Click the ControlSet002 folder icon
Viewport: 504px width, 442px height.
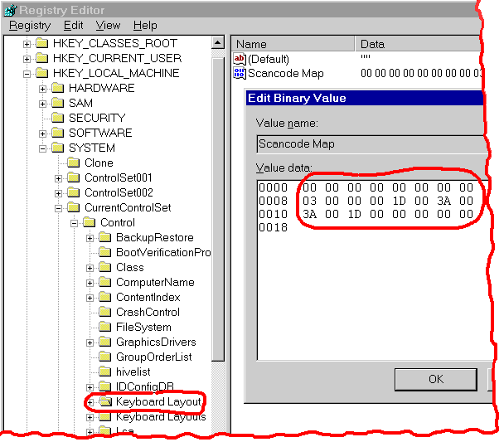[x=74, y=192]
